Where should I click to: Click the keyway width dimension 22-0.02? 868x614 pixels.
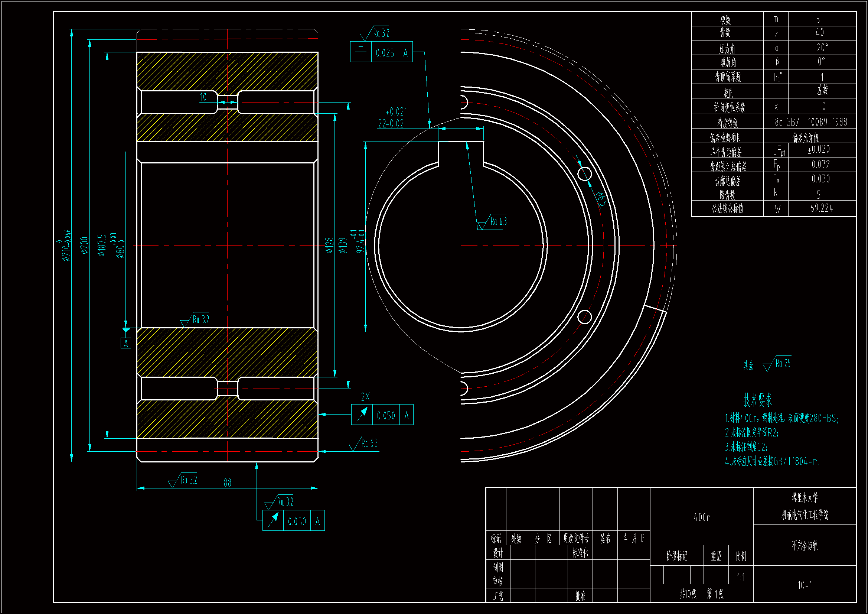391,124
